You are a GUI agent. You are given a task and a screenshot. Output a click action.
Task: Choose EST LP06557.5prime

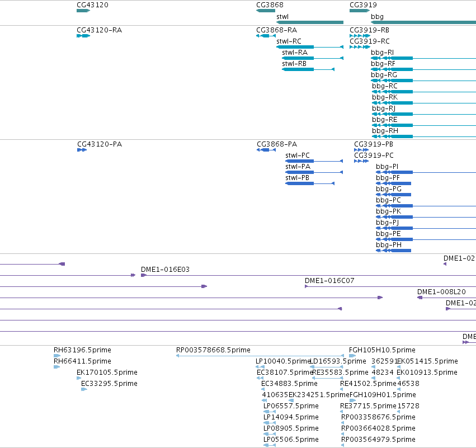click(291, 407)
